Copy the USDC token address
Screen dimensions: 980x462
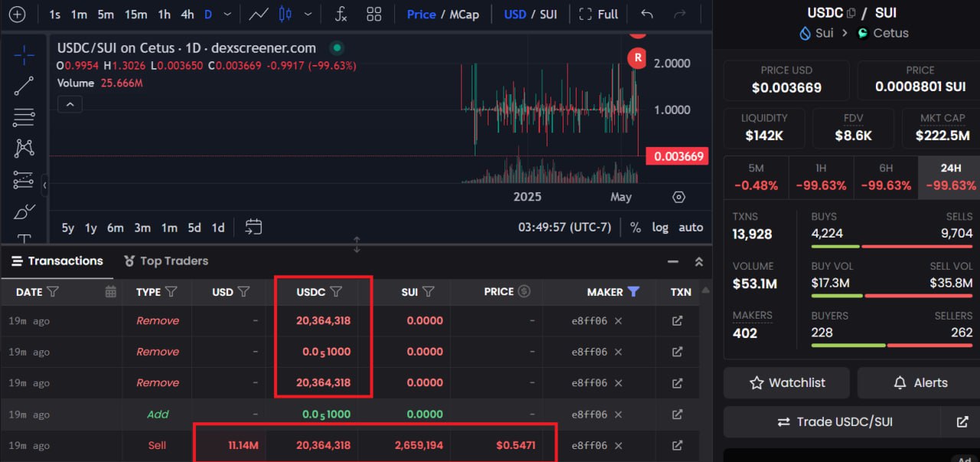point(851,13)
